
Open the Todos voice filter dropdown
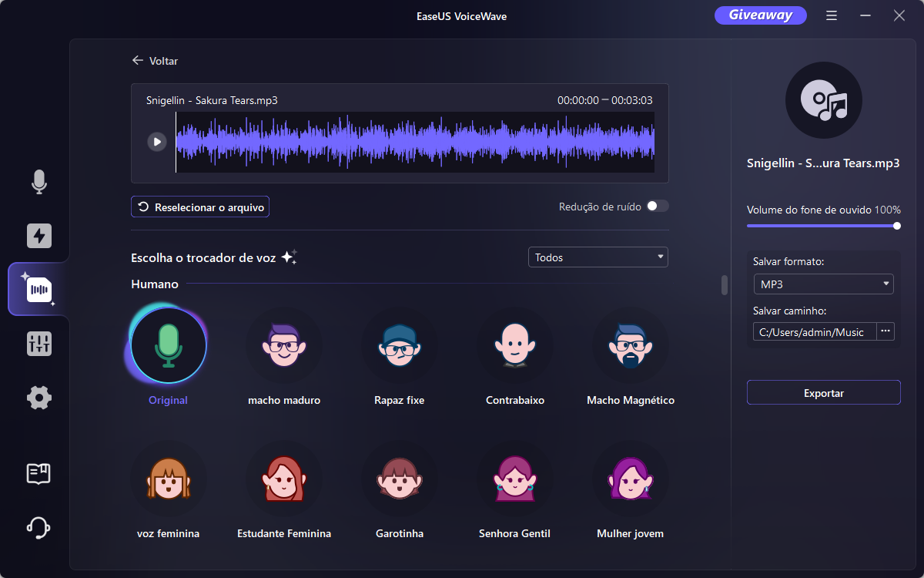598,257
